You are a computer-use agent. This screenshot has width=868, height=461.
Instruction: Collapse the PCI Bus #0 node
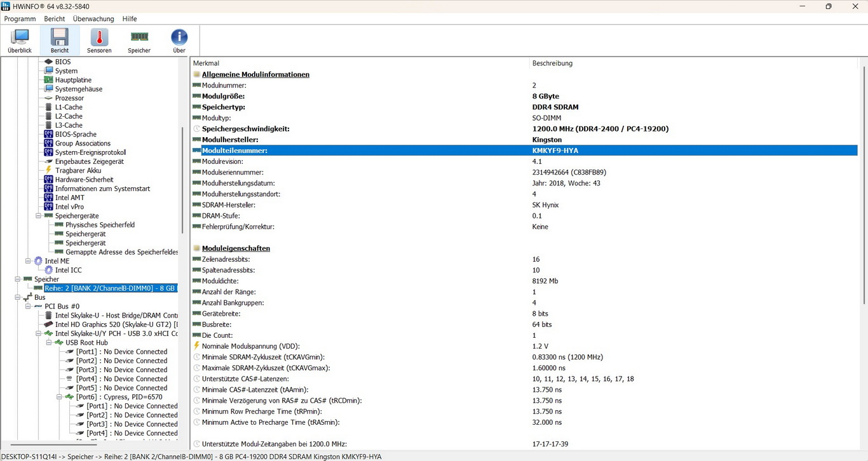click(x=28, y=307)
